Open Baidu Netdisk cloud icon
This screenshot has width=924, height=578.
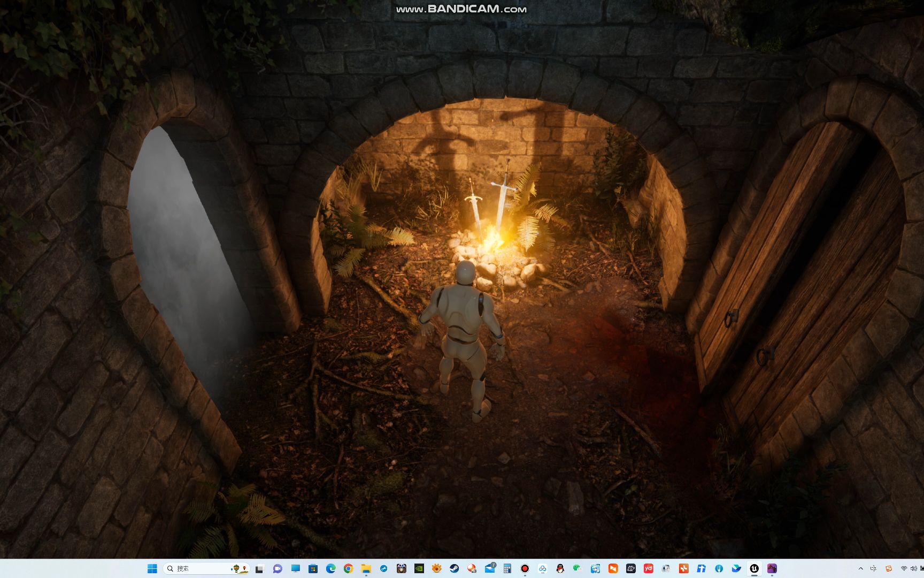click(542, 568)
